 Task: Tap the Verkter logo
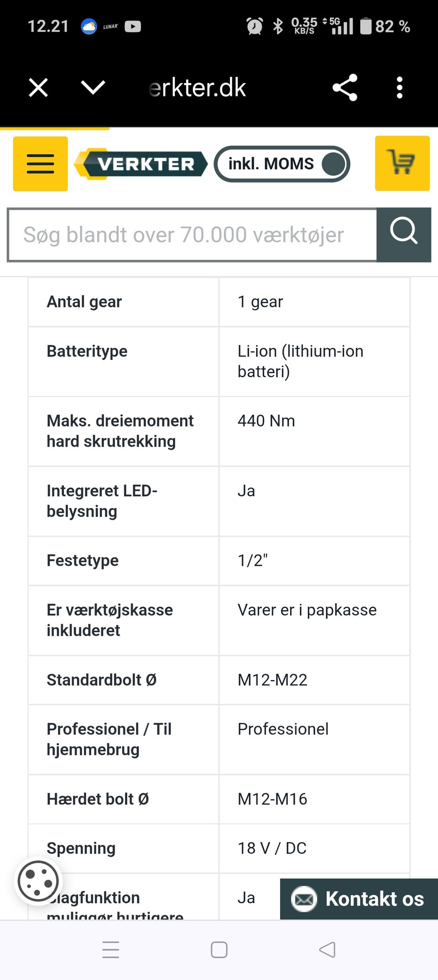[x=141, y=164]
